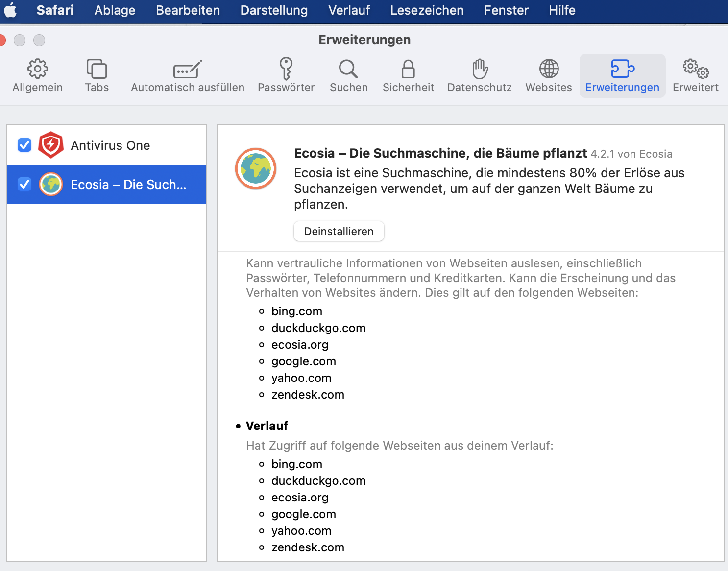Uncheck the Ecosia extension checkbox

click(x=24, y=184)
